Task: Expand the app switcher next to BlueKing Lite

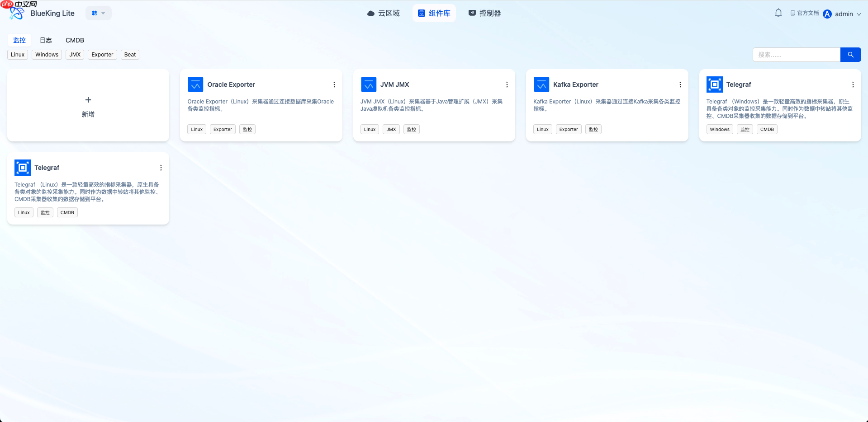Action: pos(98,13)
